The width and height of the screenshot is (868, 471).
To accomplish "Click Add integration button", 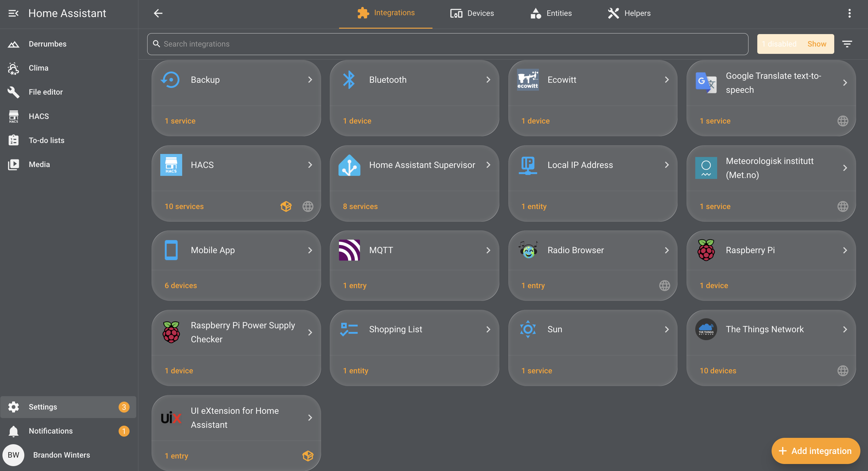I will click(815, 451).
